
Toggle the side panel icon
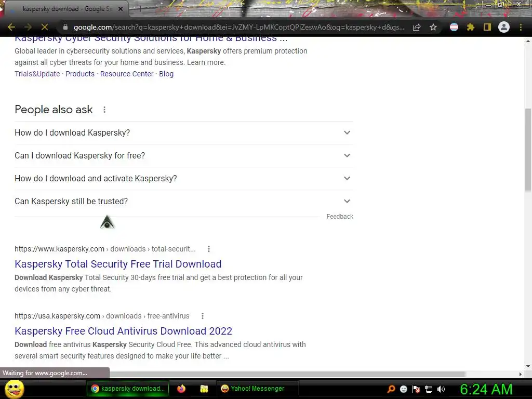coord(487,27)
